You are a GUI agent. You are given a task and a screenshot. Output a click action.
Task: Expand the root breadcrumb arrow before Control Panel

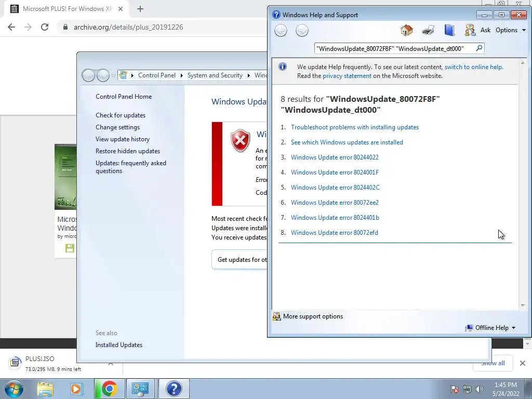[132, 75]
